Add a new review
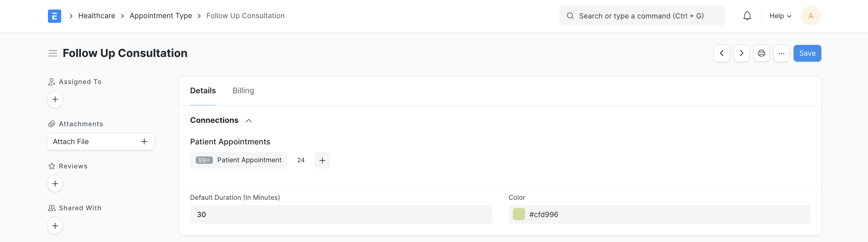The height and width of the screenshot is (242, 868). (55, 184)
